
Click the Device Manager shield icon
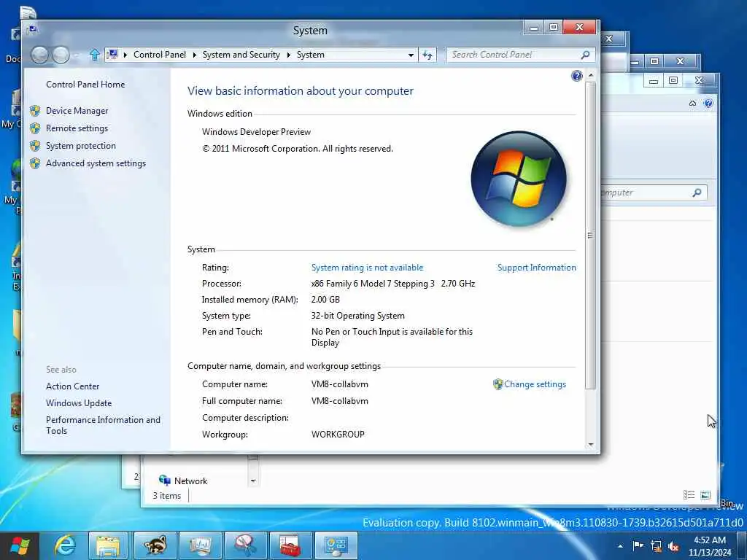pos(35,111)
